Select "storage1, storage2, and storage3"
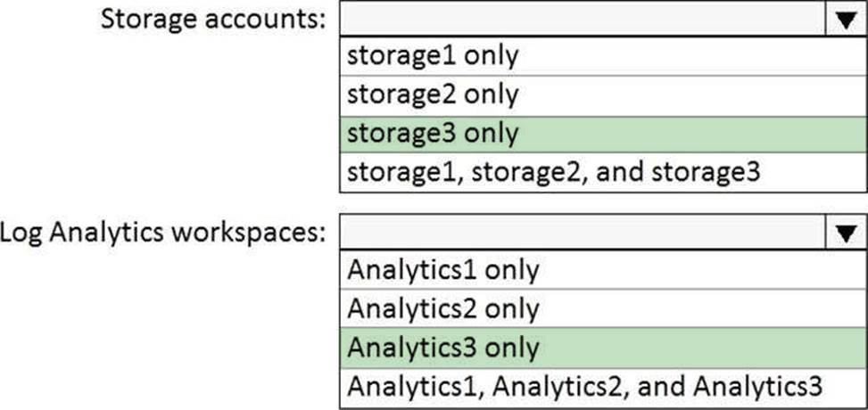868x410 pixels. (x=553, y=170)
